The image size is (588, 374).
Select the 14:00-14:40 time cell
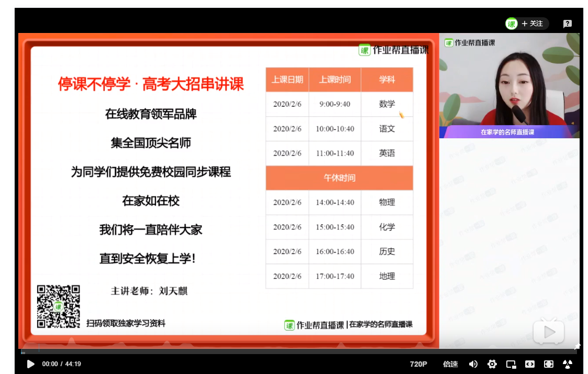(335, 202)
